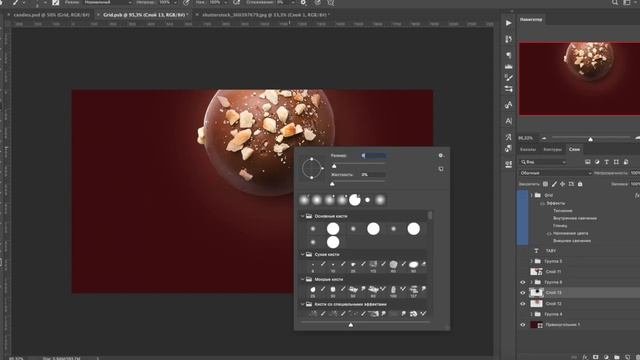Expand the Группа 4 layer group
This screenshot has height=360, width=640.
(x=531, y=314)
